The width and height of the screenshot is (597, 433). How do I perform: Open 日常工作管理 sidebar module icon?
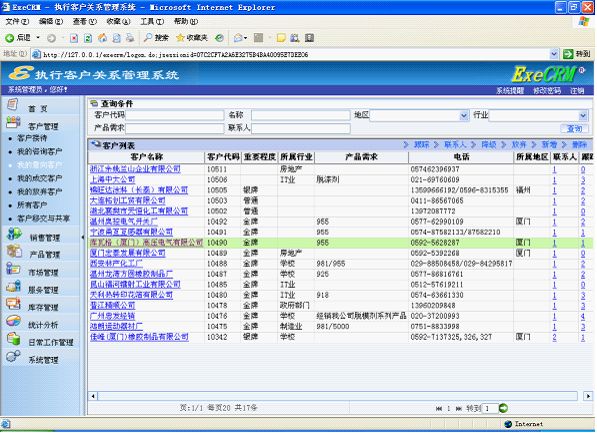[x=13, y=339]
